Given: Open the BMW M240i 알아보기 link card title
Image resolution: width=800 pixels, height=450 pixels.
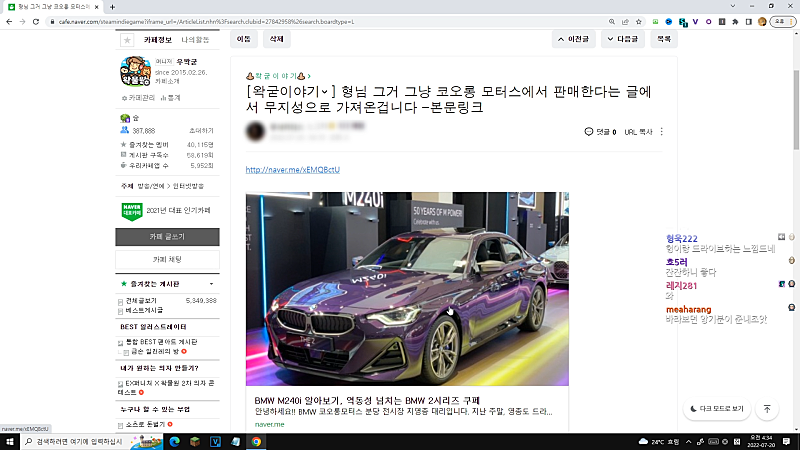Looking at the screenshot, I should pyautogui.click(x=367, y=401).
